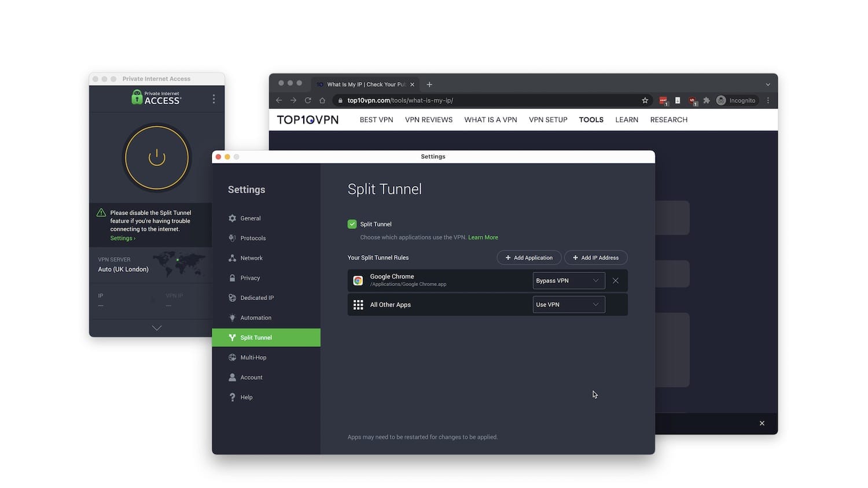The width and height of the screenshot is (868, 488).
Task: Expand the PIA window bottom chevron
Action: [x=157, y=328]
